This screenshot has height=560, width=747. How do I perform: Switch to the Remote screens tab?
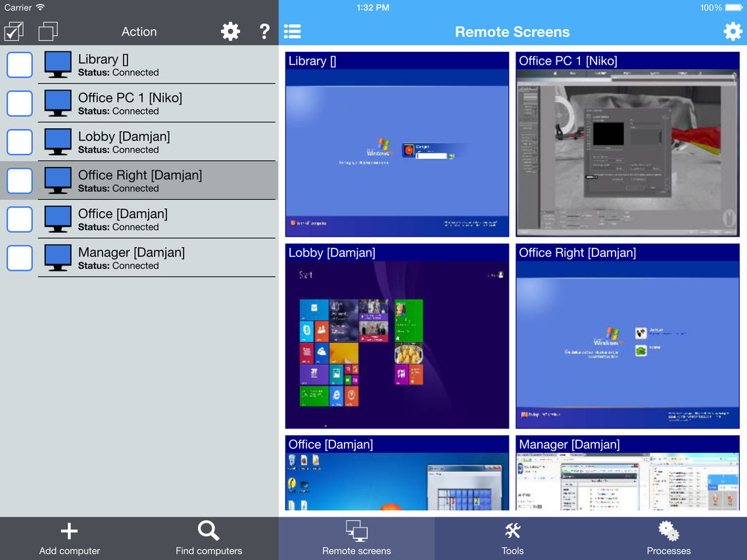point(356,538)
